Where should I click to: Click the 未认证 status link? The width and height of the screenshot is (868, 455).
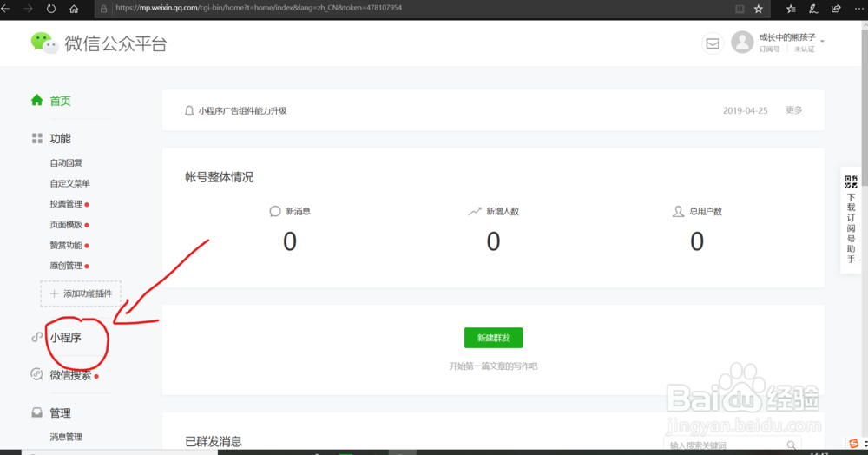805,49
